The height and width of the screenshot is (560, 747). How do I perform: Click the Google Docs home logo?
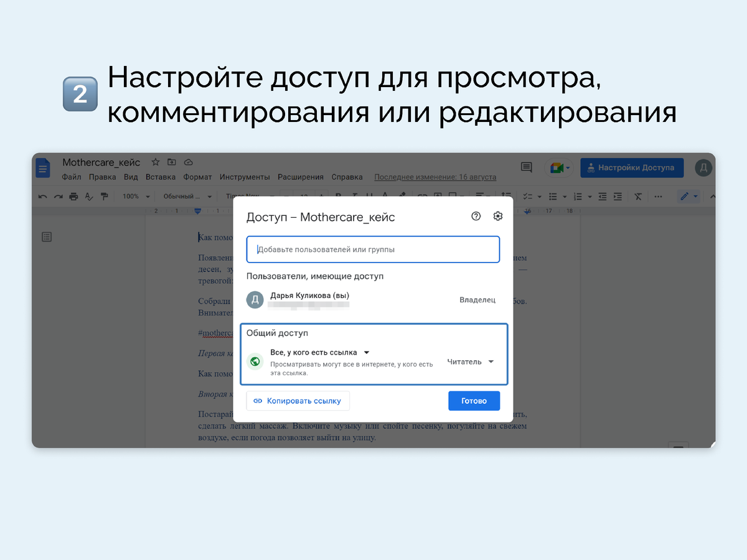(43, 168)
